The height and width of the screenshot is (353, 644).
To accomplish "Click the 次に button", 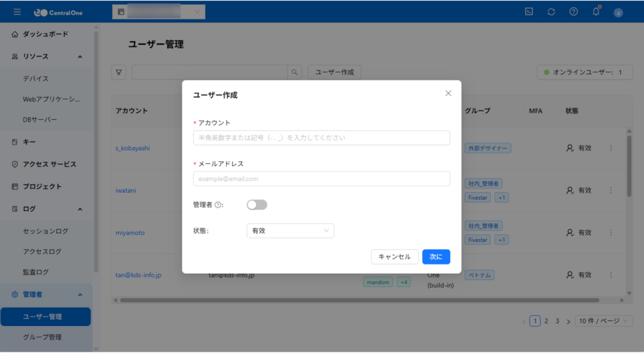I will pyautogui.click(x=436, y=257).
